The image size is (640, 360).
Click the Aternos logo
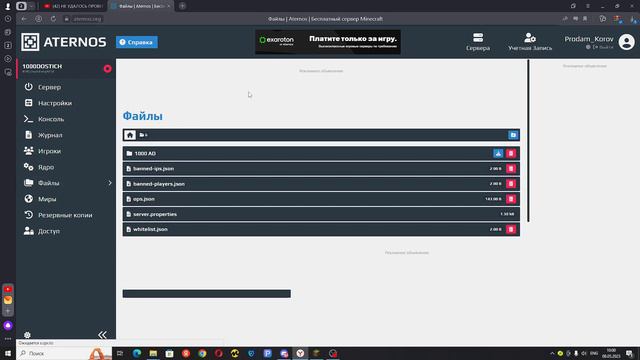(64, 42)
